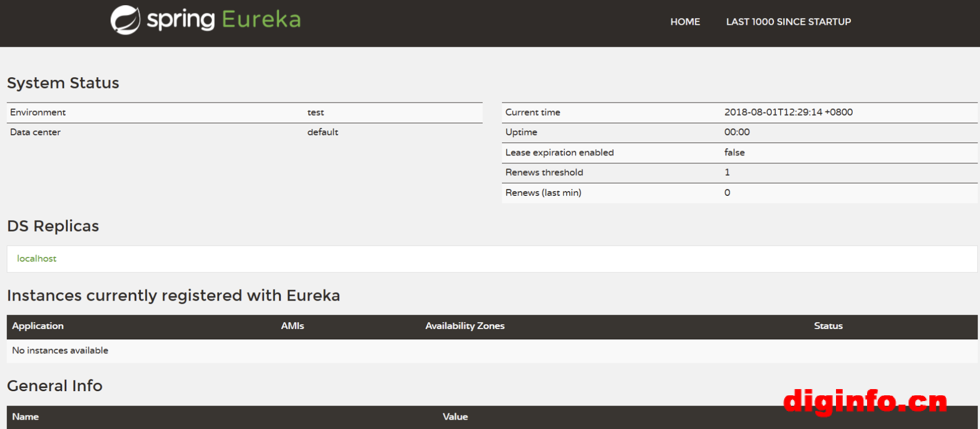
Task: Click the No instances available row
Action: (60, 351)
